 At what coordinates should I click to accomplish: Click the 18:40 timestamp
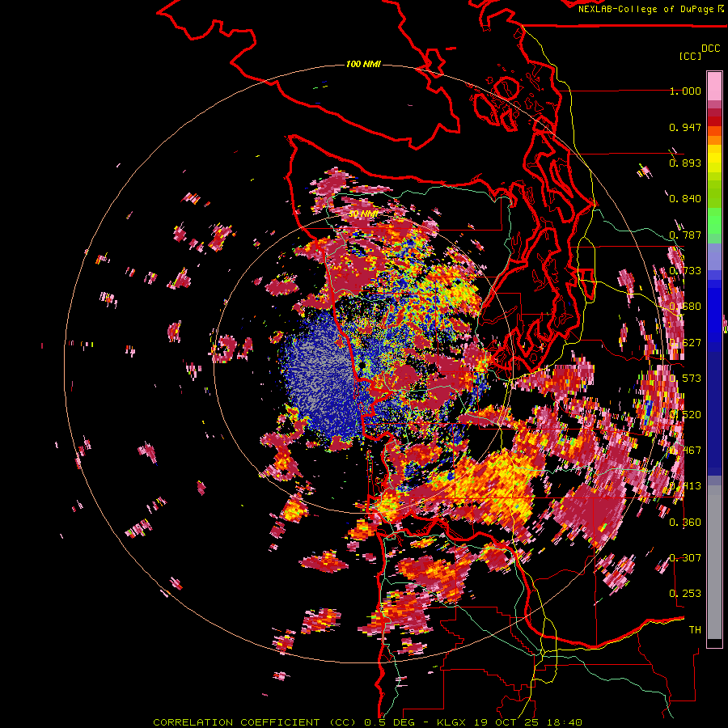click(x=565, y=722)
